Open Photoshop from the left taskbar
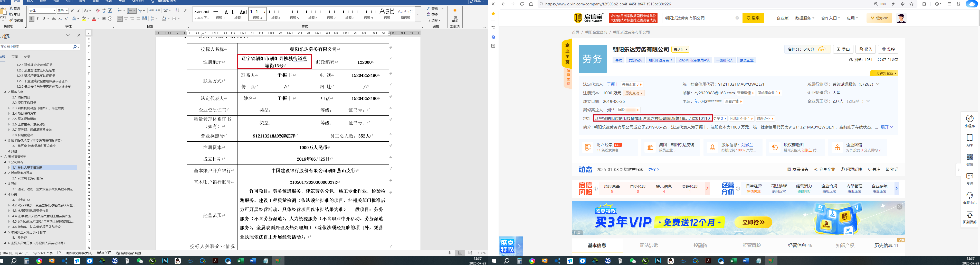This screenshot has height=265, width=980. pos(165,261)
